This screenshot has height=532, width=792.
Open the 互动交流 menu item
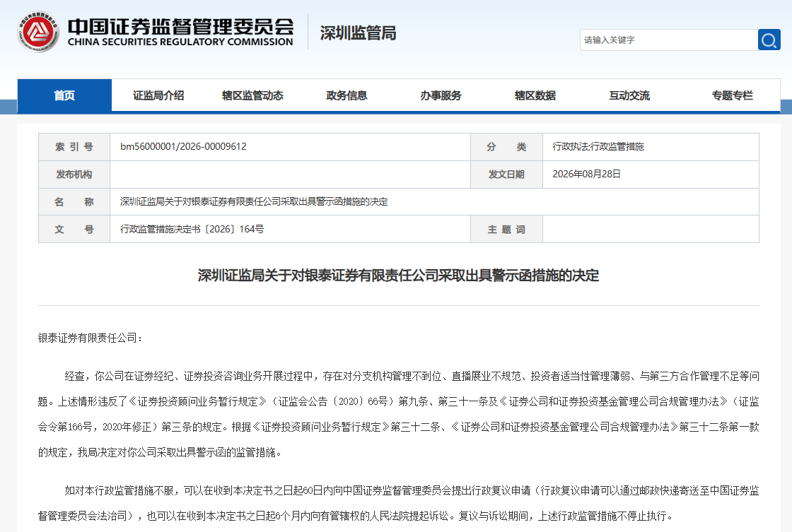click(629, 95)
